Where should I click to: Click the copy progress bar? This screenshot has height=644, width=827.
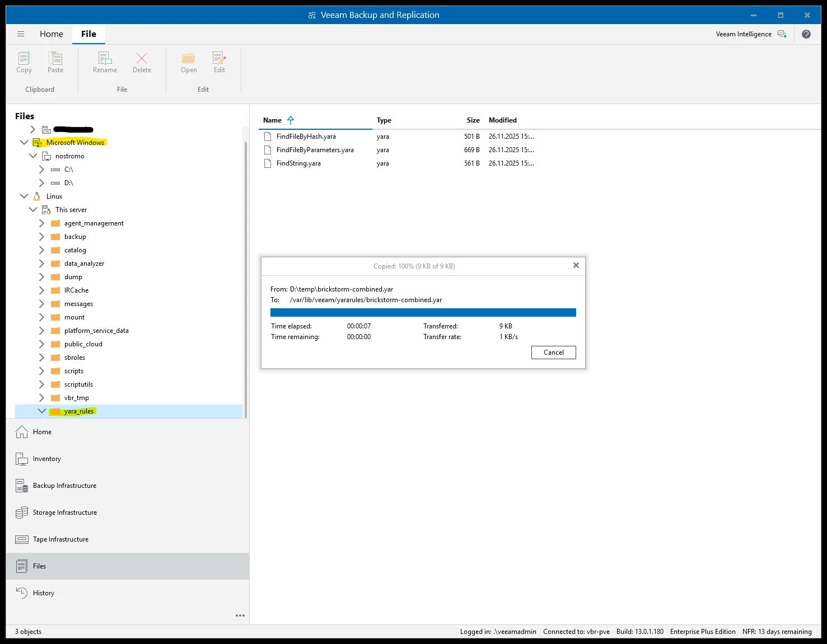pyautogui.click(x=423, y=313)
